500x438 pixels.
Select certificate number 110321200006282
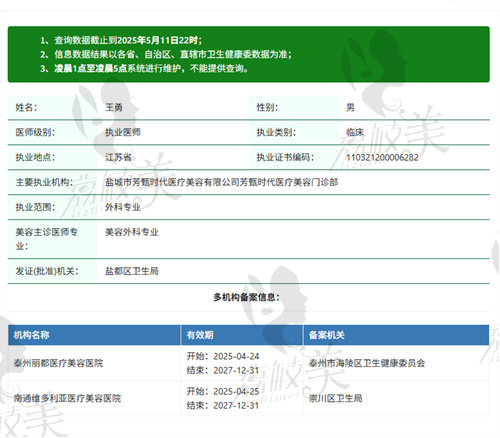click(382, 157)
